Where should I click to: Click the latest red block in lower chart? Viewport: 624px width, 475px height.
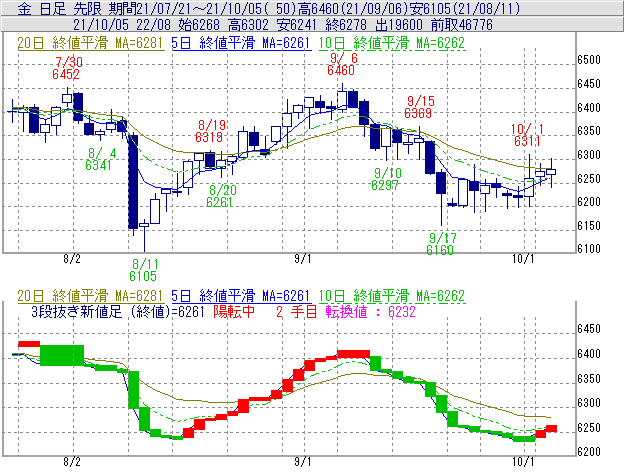coord(551,428)
